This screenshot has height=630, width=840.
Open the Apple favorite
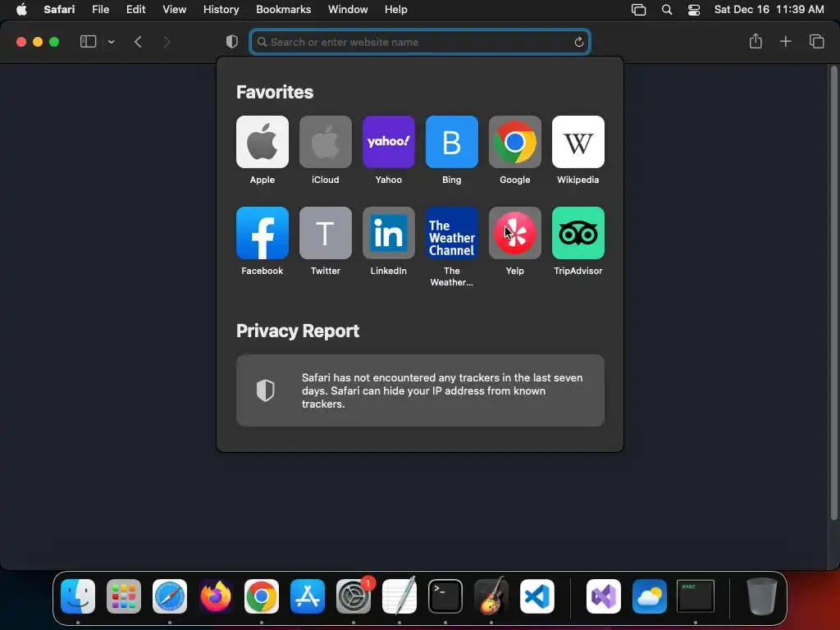coord(262,142)
